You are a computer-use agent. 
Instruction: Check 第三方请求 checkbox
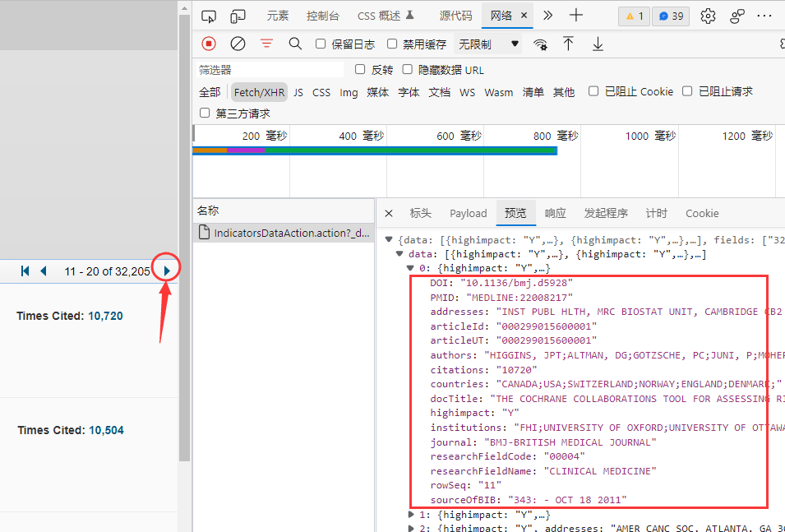[x=204, y=113]
